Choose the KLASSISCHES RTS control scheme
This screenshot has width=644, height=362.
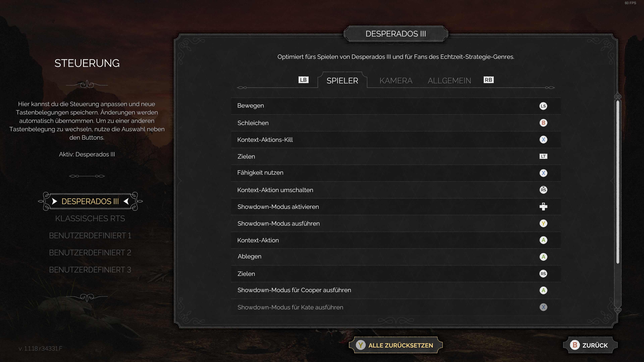(x=90, y=219)
